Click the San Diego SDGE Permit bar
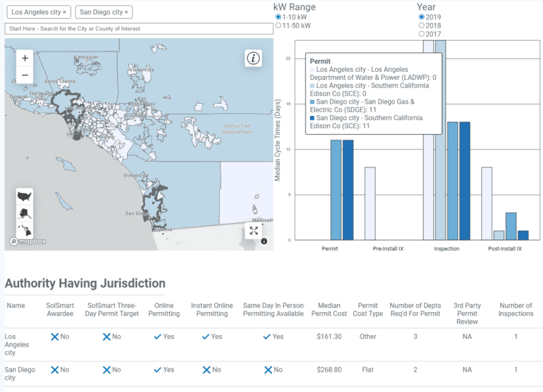 click(336, 190)
